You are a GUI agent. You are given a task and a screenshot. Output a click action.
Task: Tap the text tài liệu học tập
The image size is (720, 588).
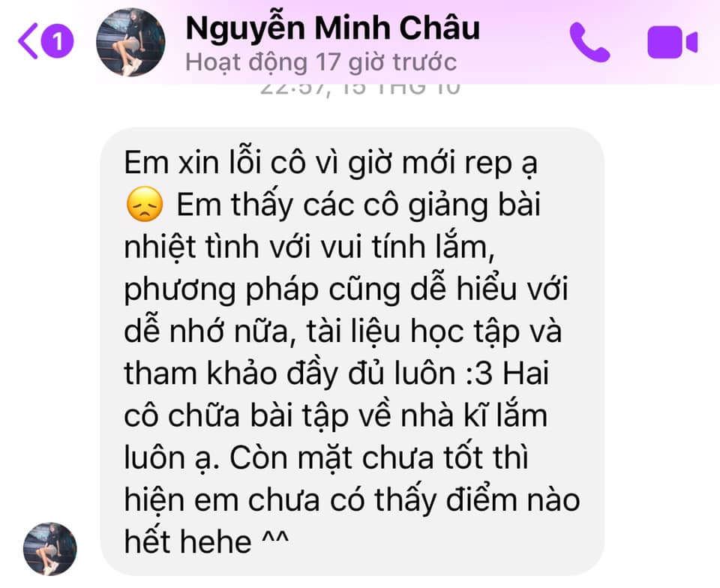click(x=412, y=331)
